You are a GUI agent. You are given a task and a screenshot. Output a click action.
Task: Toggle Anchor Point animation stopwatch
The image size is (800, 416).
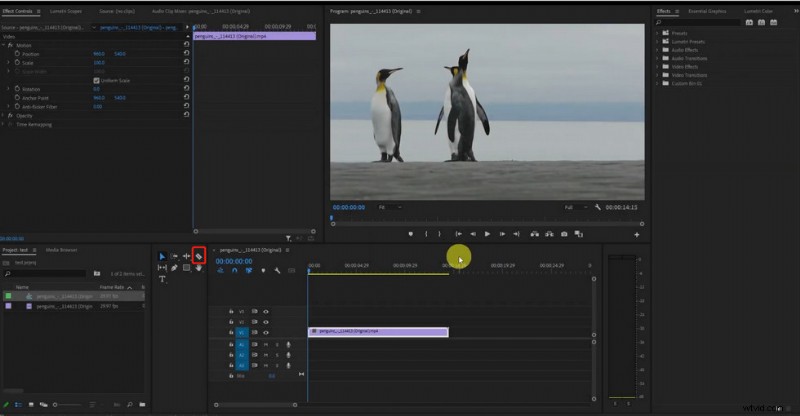[17, 97]
